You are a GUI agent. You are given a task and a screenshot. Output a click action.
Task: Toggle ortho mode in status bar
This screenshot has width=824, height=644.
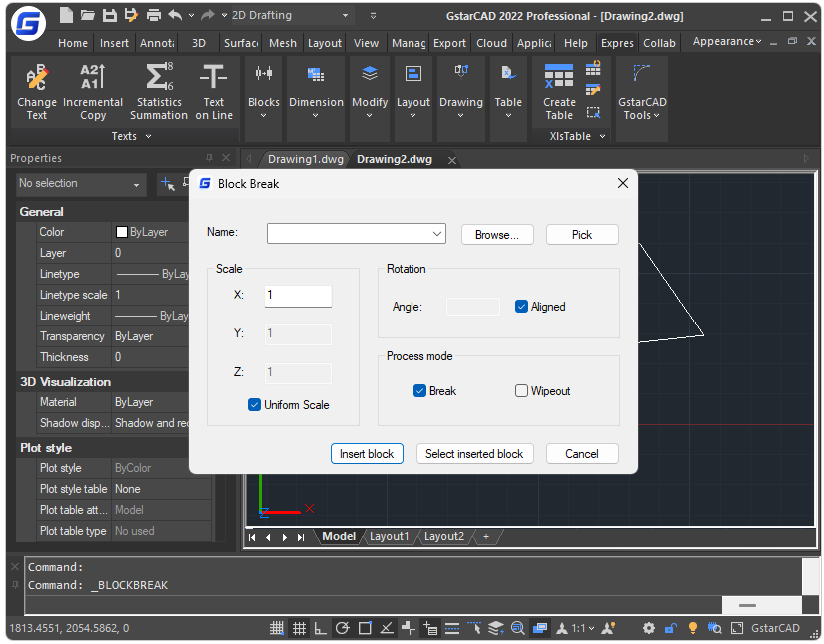pos(320,628)
